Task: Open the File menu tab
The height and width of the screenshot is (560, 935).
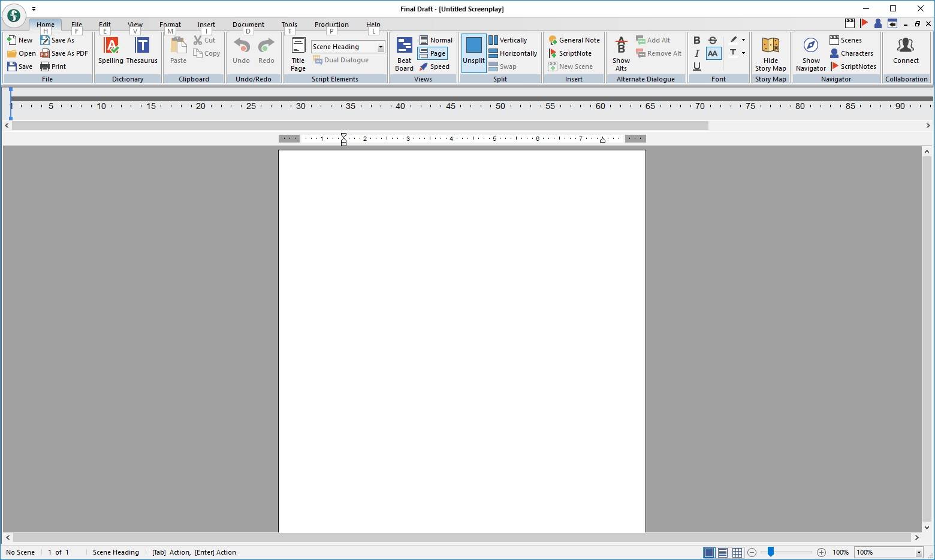Action: point(77,25)
